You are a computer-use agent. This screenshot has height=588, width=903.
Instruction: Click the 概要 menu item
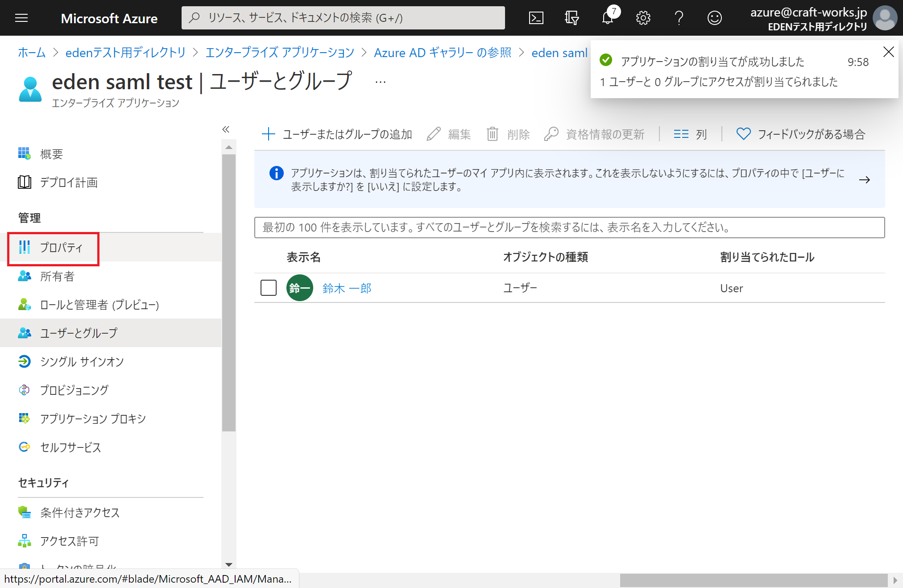pos(111,154)
